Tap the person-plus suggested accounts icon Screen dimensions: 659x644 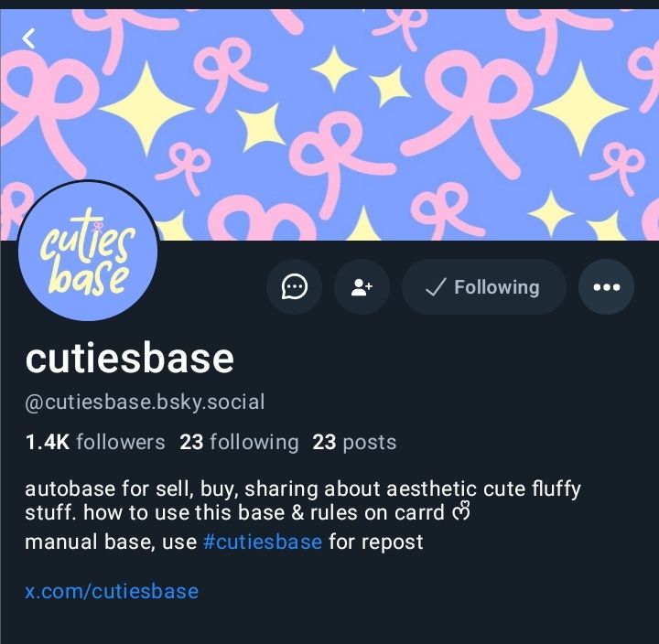point(362,287)
